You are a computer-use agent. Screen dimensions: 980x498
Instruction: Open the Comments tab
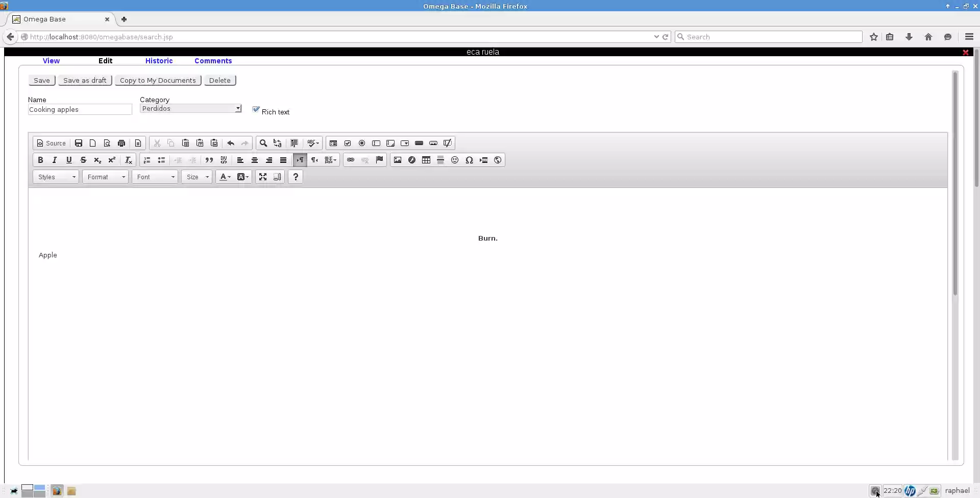[x=213, y=61]
